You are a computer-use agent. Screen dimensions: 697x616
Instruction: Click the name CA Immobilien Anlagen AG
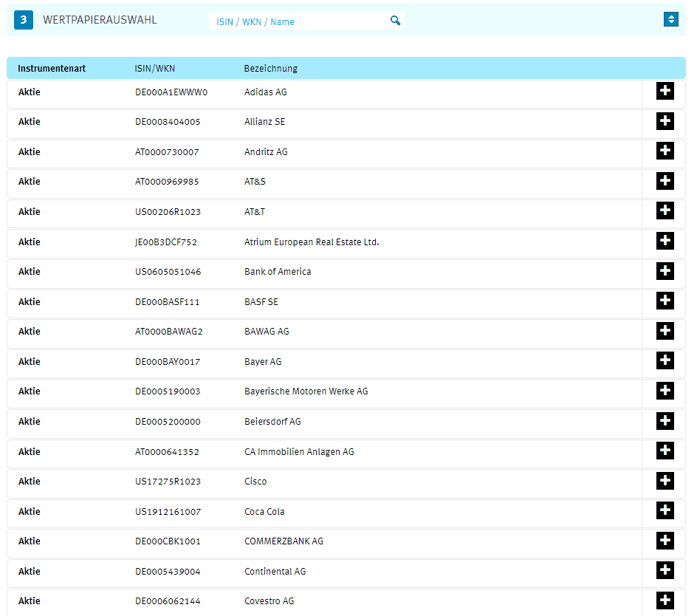click(299, 452)
